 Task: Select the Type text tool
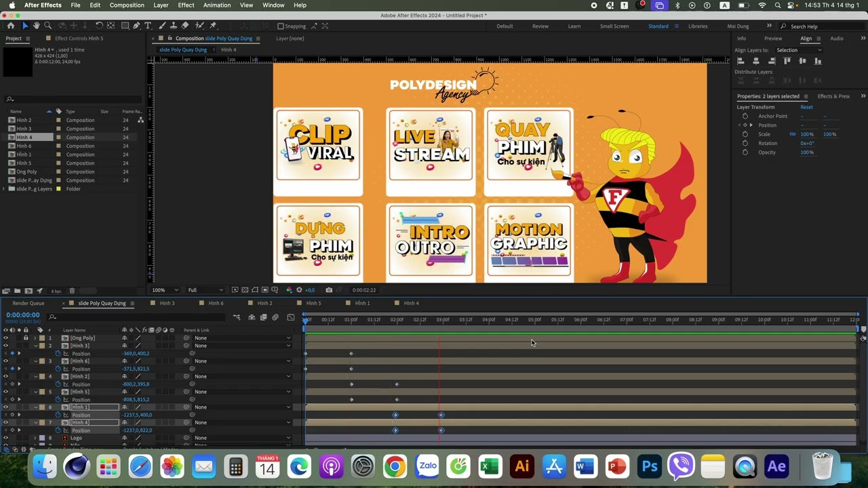(148, 26)
